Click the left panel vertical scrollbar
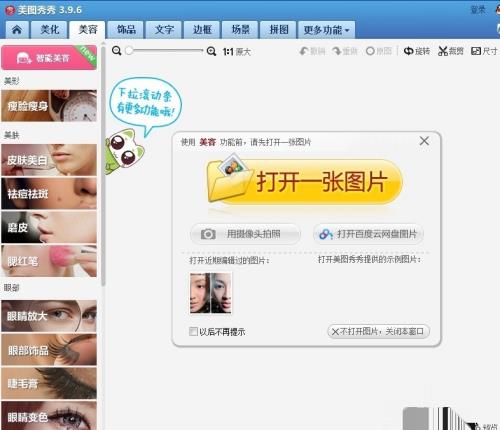The height and width of the screenshot is (430, 500). pos(103,165)
